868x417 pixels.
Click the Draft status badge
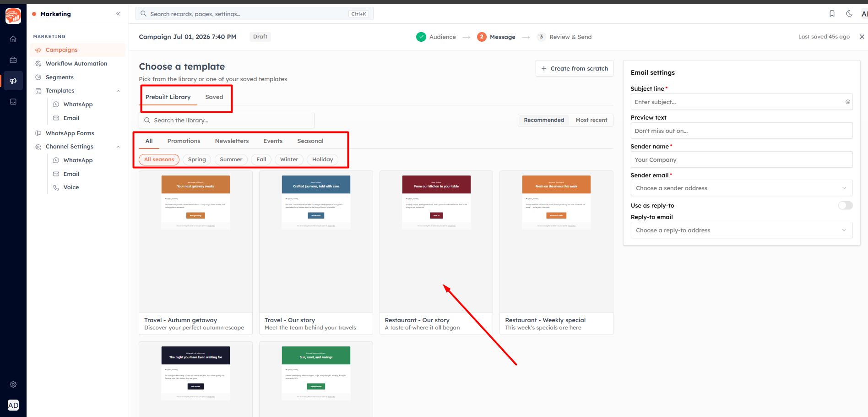(x=260, y=37)
